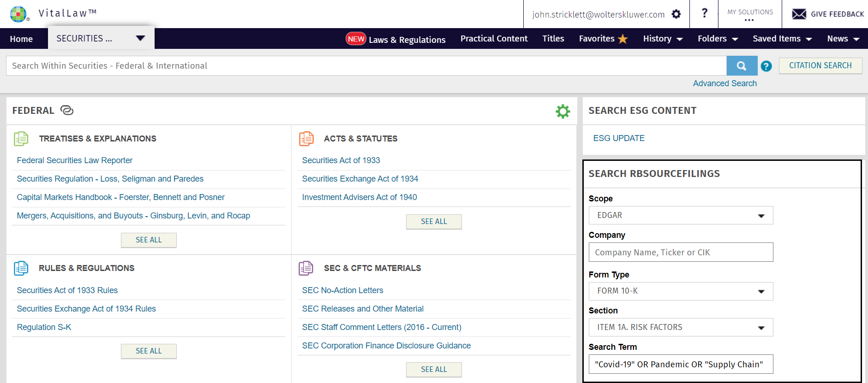The width and height of the screenshot is (868, 383).
Task: Expand the Securities practice area dropdown
Action: click(x=140, y=38)
